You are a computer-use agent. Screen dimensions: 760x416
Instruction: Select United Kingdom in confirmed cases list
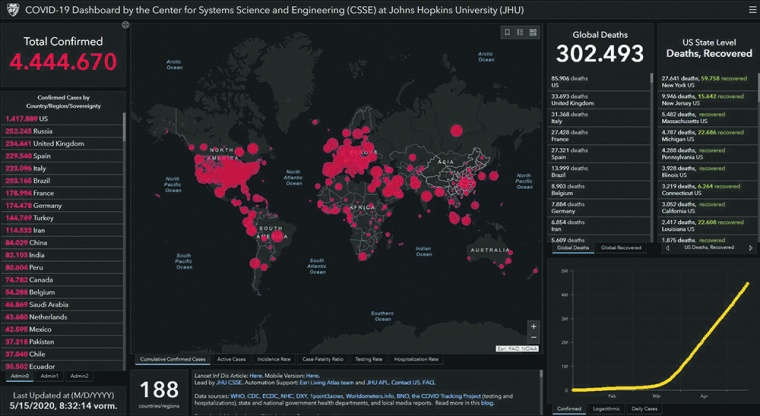[x=62, y=144]
